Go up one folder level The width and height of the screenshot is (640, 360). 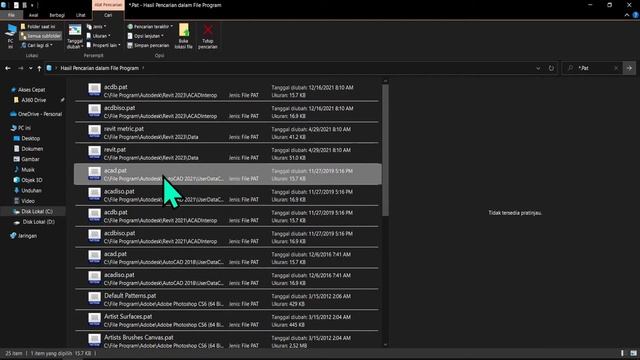(x=39, y=68)
